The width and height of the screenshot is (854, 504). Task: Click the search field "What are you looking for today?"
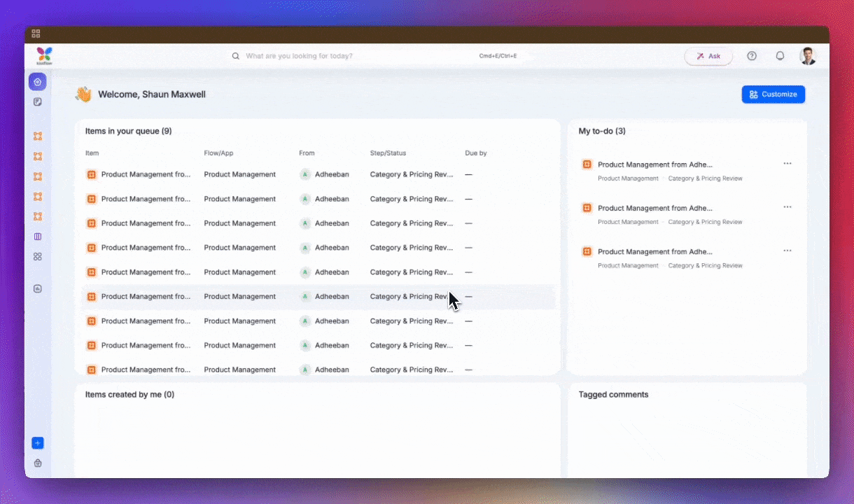pos(350,56)
